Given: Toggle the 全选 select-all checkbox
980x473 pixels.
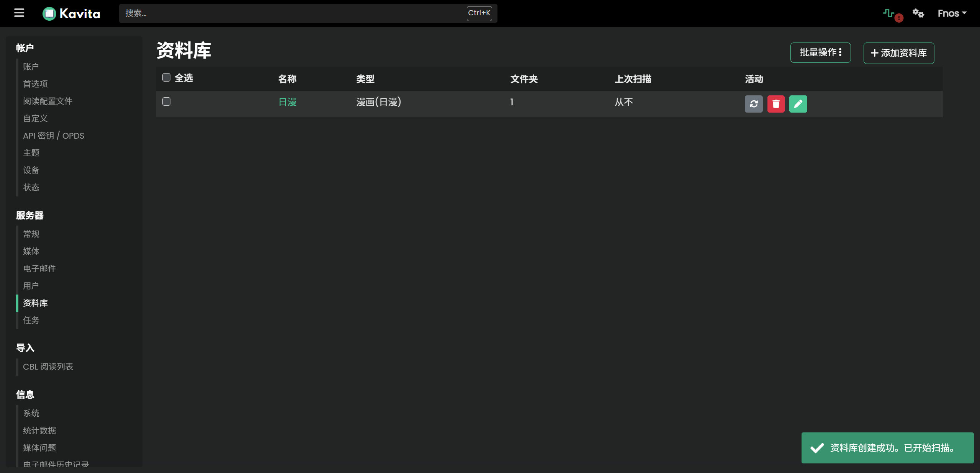Looking at the screenshot, I should click(x=166, y=78).
